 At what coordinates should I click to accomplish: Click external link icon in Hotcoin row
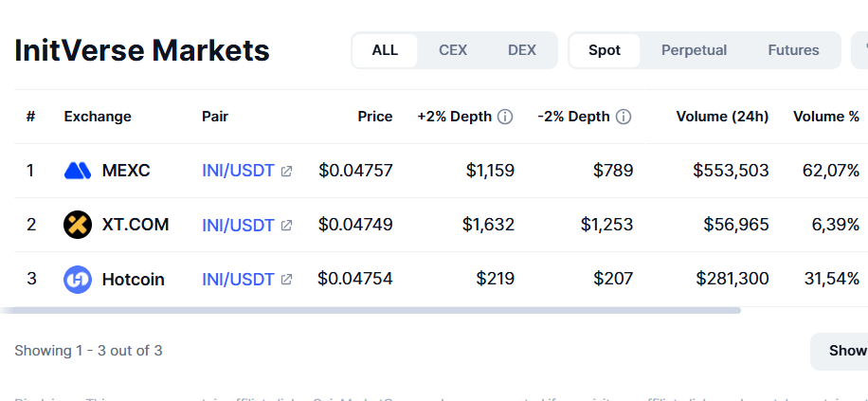pyautogui.click(x=286, y=280)
